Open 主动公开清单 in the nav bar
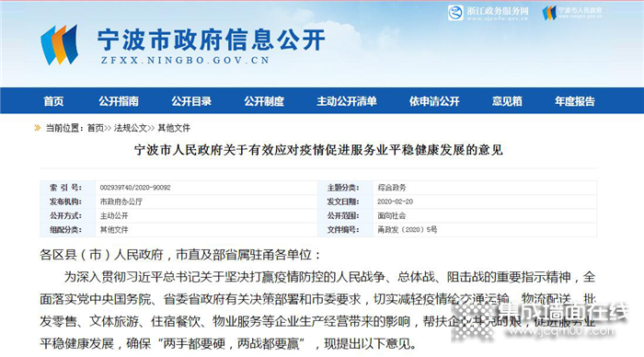The width and height of the screenshot is (644, 357). pos(347,101)
